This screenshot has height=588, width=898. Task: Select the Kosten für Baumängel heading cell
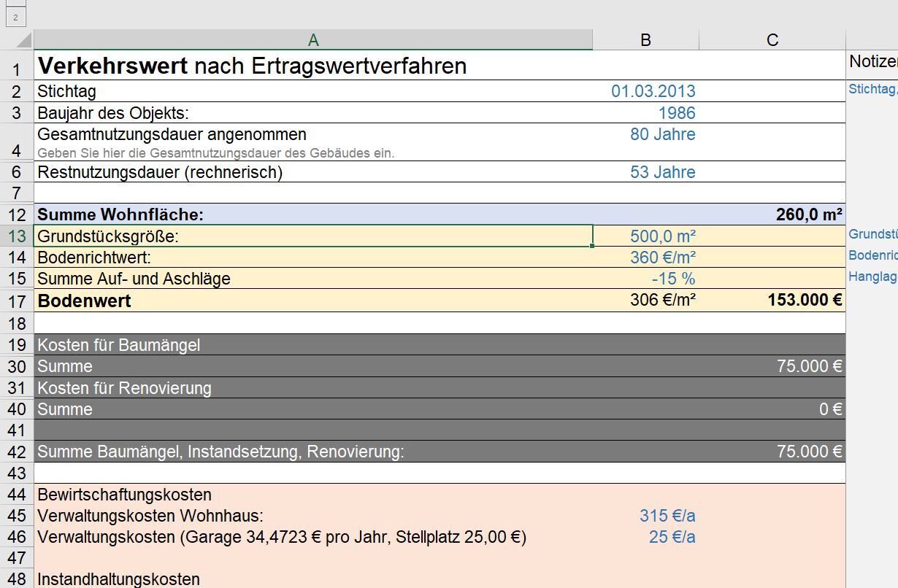[118, 345]
